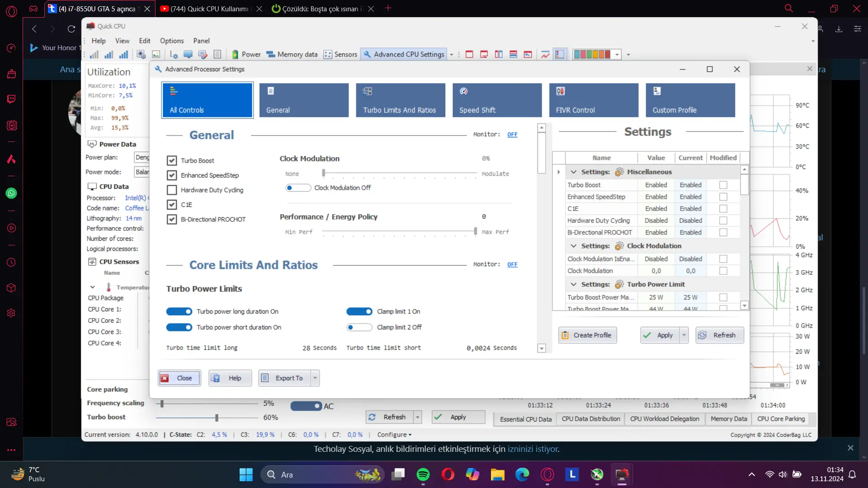Open the Panel menu

tap(201, 41)
